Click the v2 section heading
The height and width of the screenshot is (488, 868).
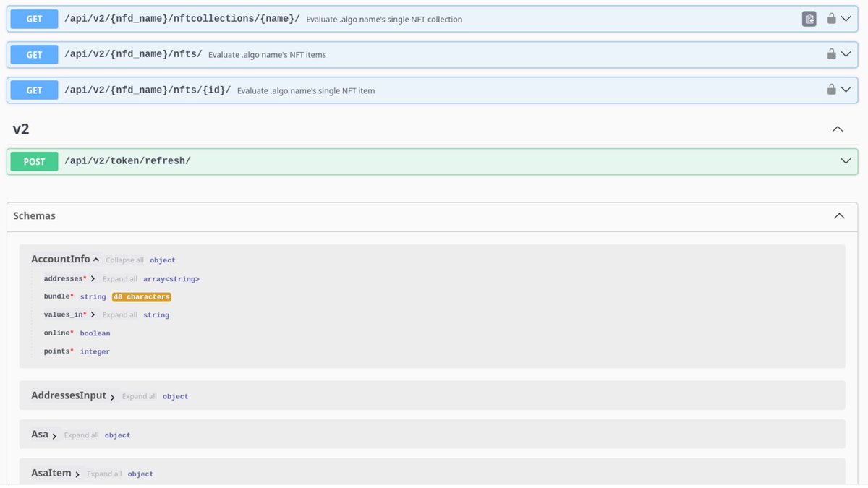(x=21, y=129)
